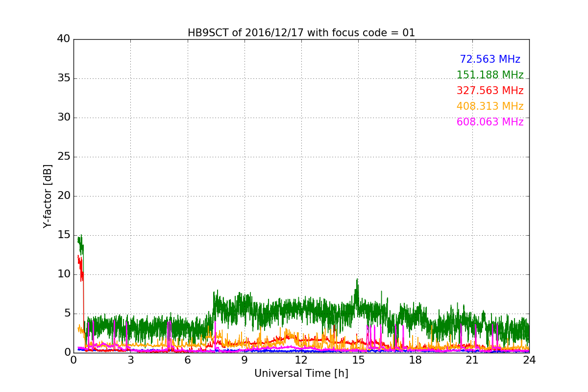This screenshot has height=392, width=588.
Task: Click the x-axis tick label '24'
Action: (529, 360)
